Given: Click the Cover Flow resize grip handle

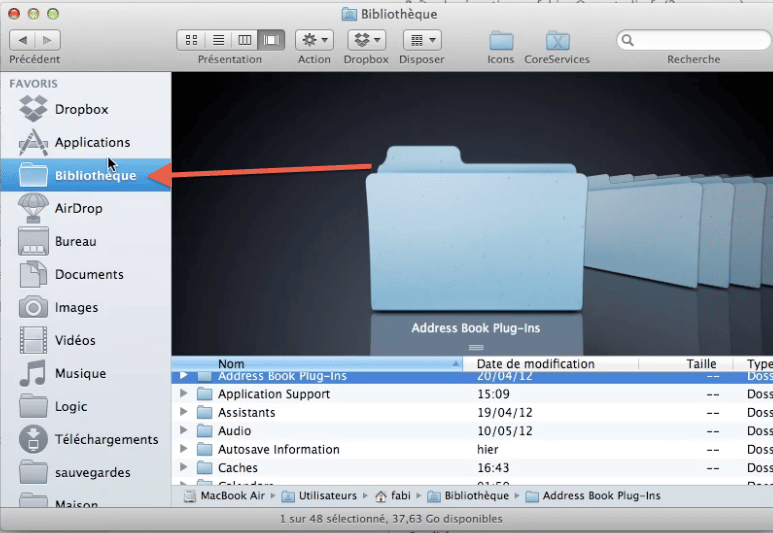Looking at the screenshot, I should click(x=476, y=347).
